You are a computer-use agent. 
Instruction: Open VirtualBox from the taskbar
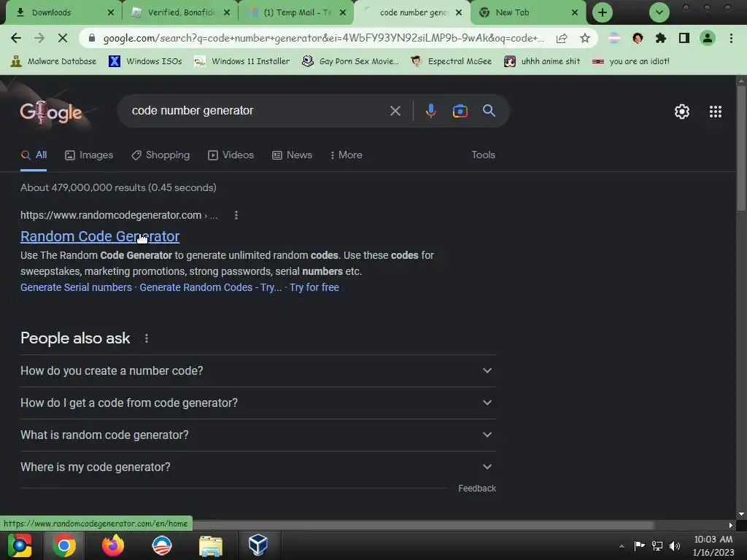pyautogui.click(x=258, y=545)
